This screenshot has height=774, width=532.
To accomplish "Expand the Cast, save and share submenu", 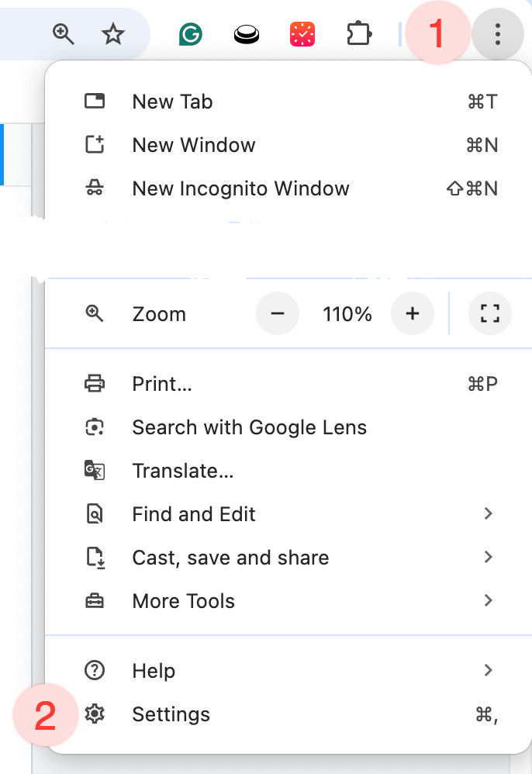I will pyautogui.click(x=230, y=558).
